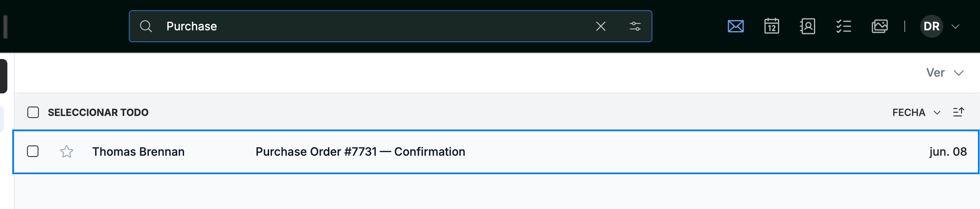Tick the checkbox for Thomas Brennan's email
The height and width of the screenshot is (209, 980).
[x=33, y=151]
